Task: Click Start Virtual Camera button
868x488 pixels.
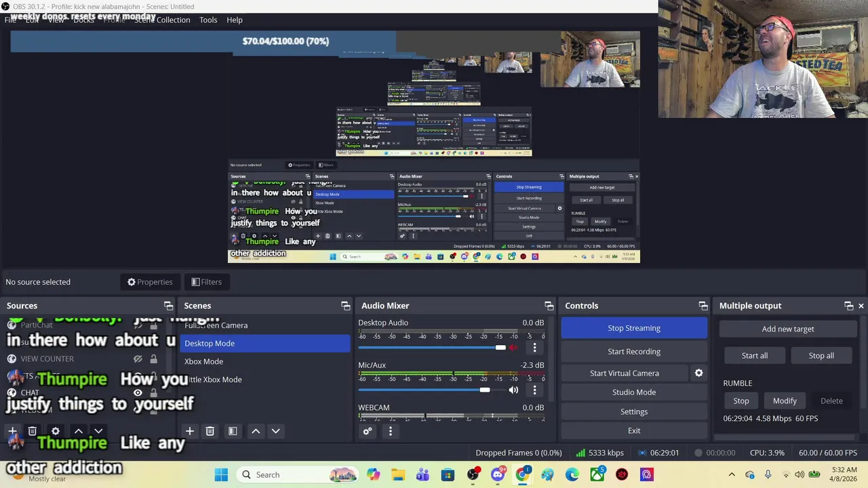Action: point(625,373)
